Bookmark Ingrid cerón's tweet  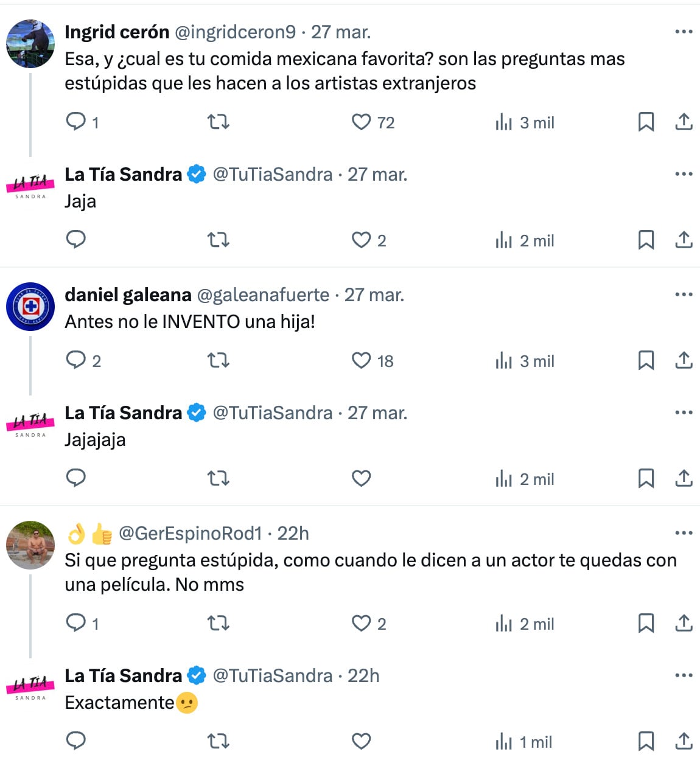(x=645, y=122)
